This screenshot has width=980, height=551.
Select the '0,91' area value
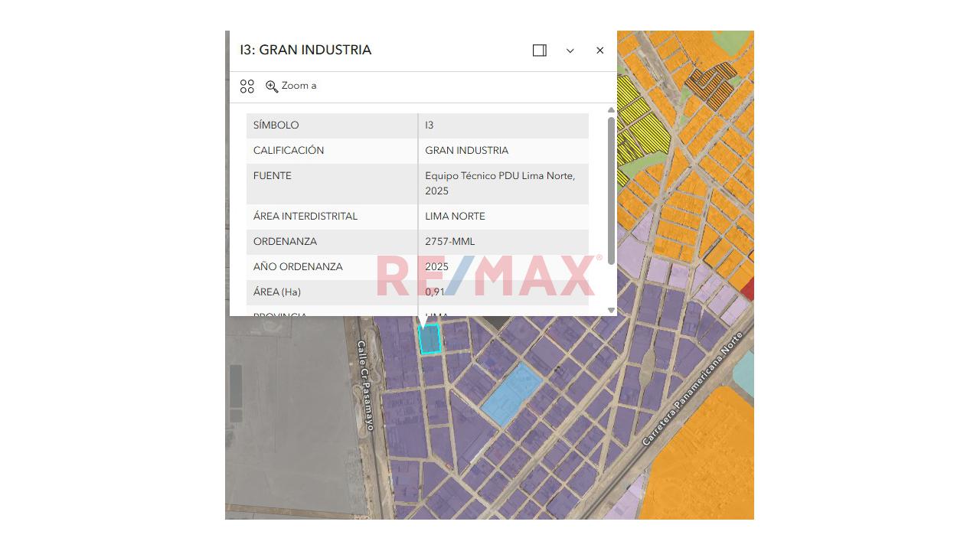(435, 292)
